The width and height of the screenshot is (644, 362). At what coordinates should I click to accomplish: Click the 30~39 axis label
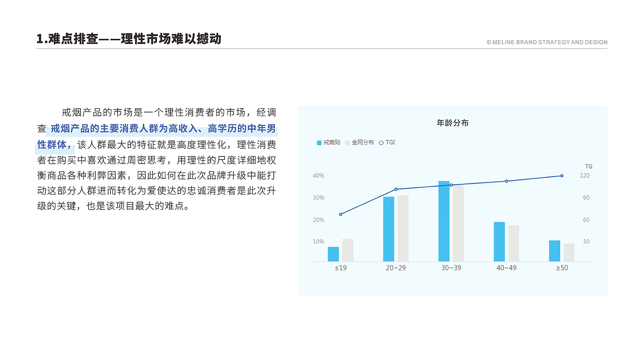tap(451, 268)
